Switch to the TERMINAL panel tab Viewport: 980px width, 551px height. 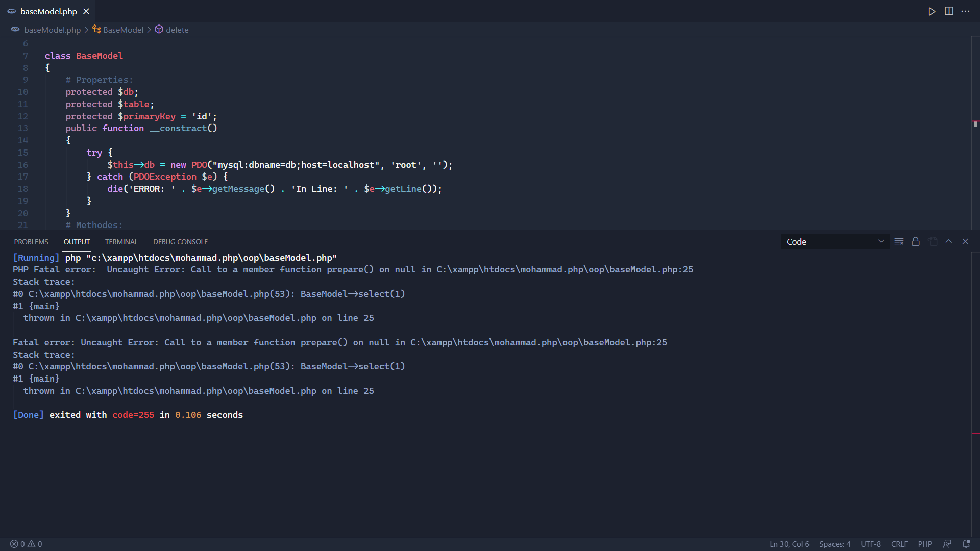coord(121,242)
